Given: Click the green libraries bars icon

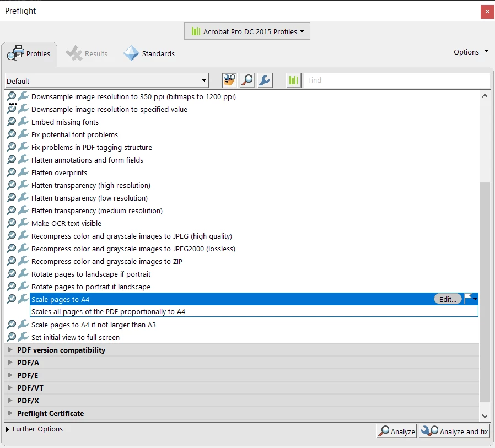Looking at the screenshot, I should [294, 80].
